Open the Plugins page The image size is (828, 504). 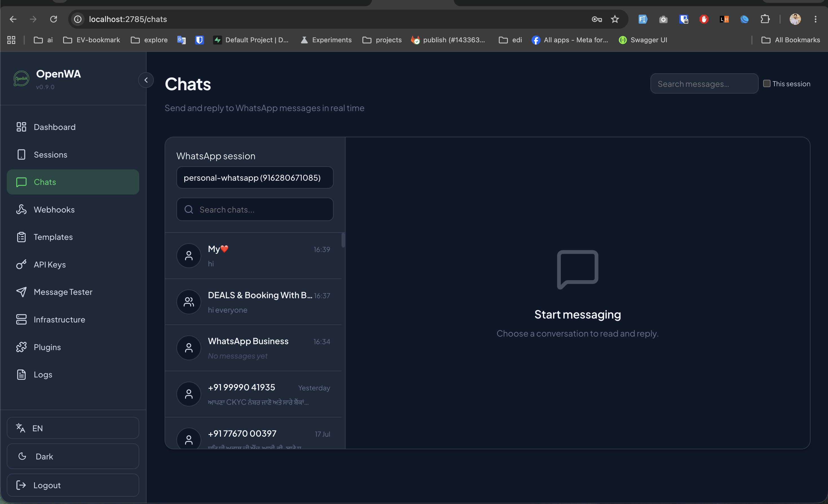(73, 347)
